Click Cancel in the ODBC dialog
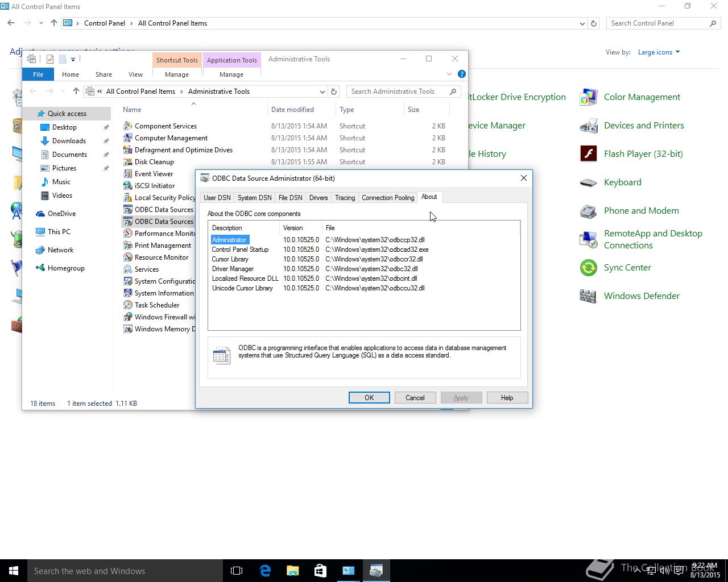 pos(415,398)
